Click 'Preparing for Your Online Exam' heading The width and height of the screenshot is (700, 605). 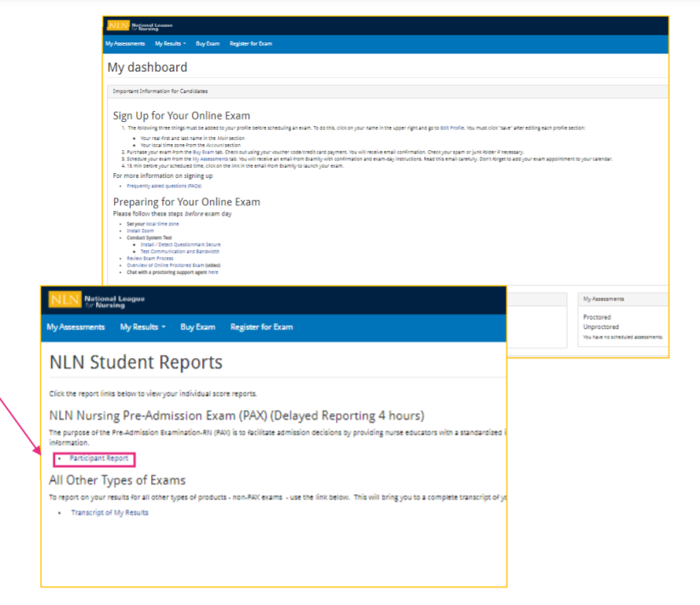coord(186,202)
